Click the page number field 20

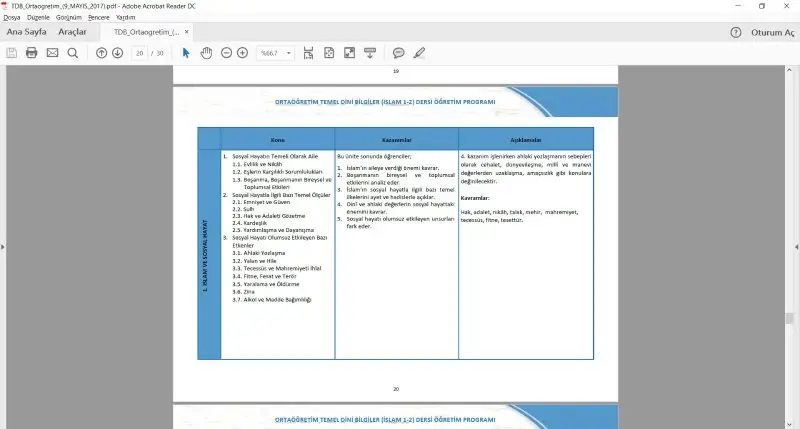pos(139,53)
